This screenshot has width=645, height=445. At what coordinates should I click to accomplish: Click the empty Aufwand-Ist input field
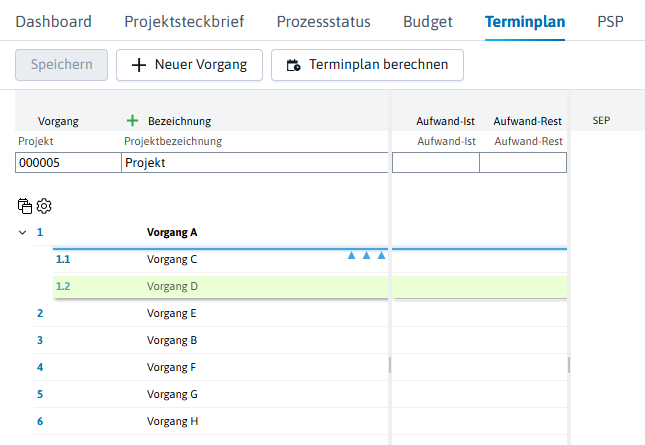point(436,162)
